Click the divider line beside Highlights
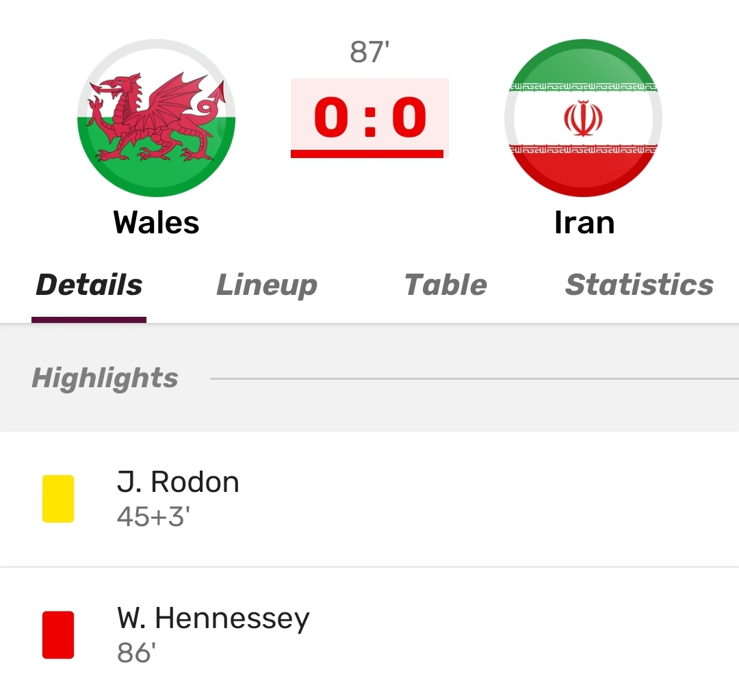Viewport: 739px width, 700px height. pos(472,378)
